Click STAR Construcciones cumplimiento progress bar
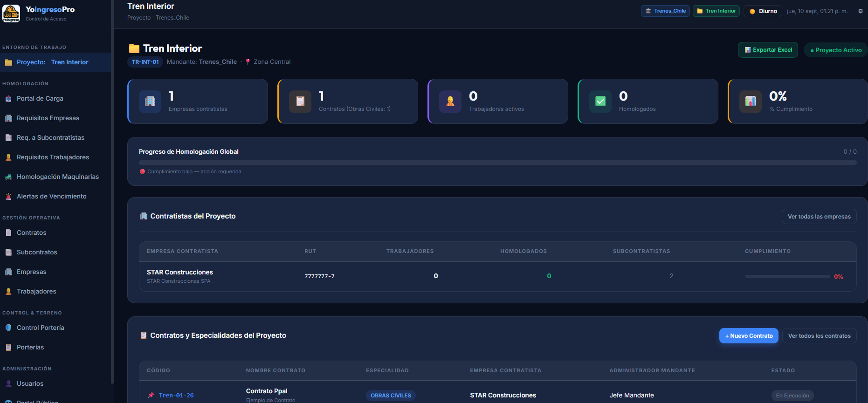 tap(787, 276)
